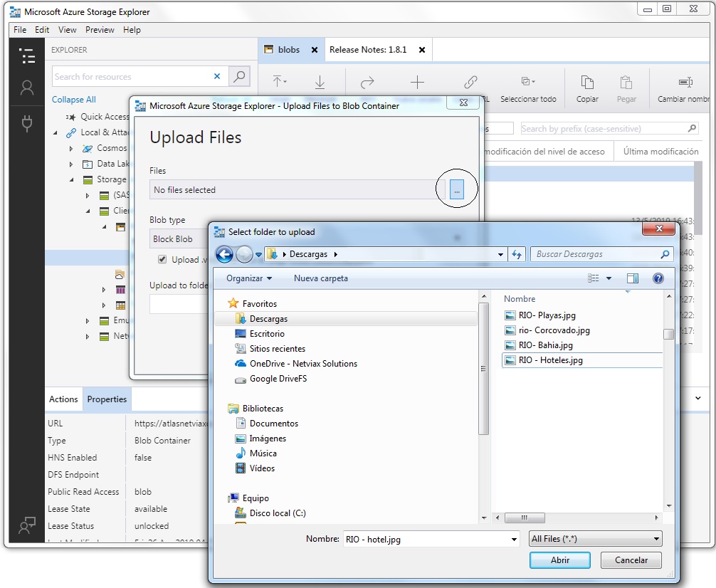Open the address bar history dropdown
This screenshot has width=716, height=588.
point(500,254)
